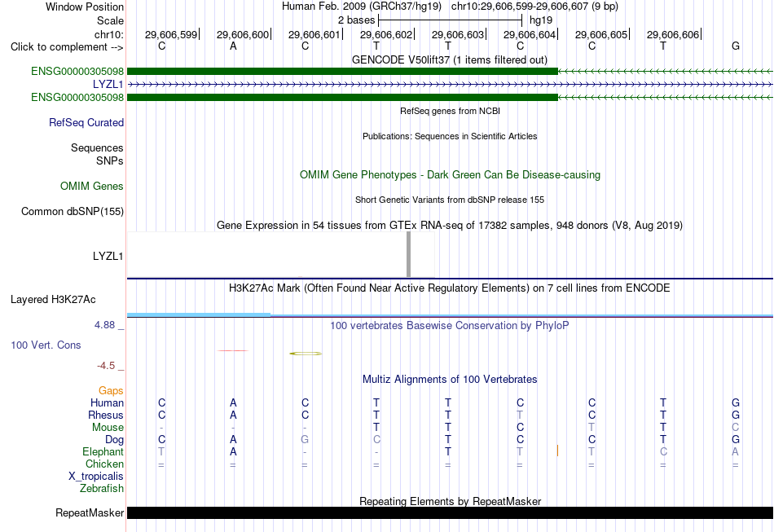Image resolution: width=774 pixels, height=532 pixels.
Task: Click the 'Click to complement -->' label
Action: pyautogui.click(x=67, y=47)
